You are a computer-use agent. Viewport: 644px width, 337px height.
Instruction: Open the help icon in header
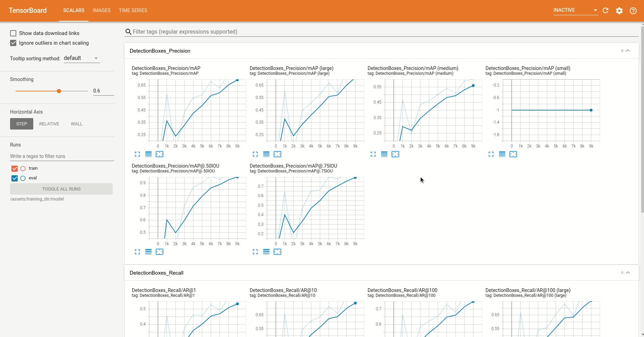click(633, 11)
